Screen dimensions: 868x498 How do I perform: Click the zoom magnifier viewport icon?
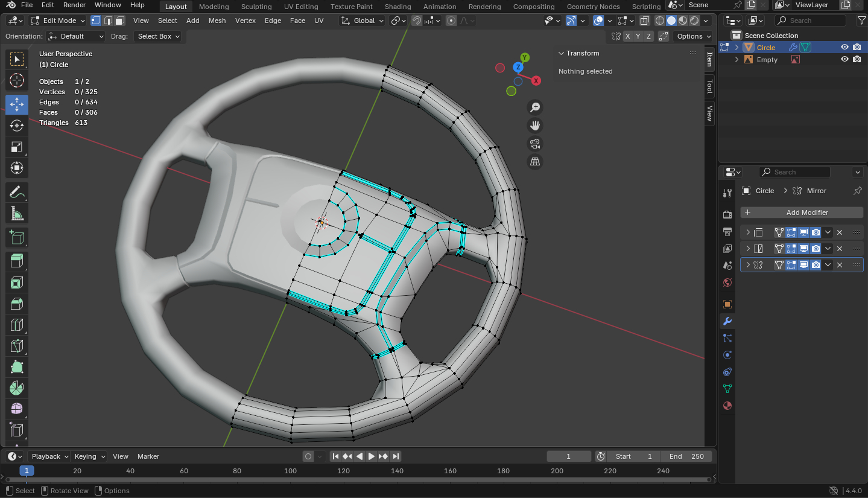tap(534, 107)
